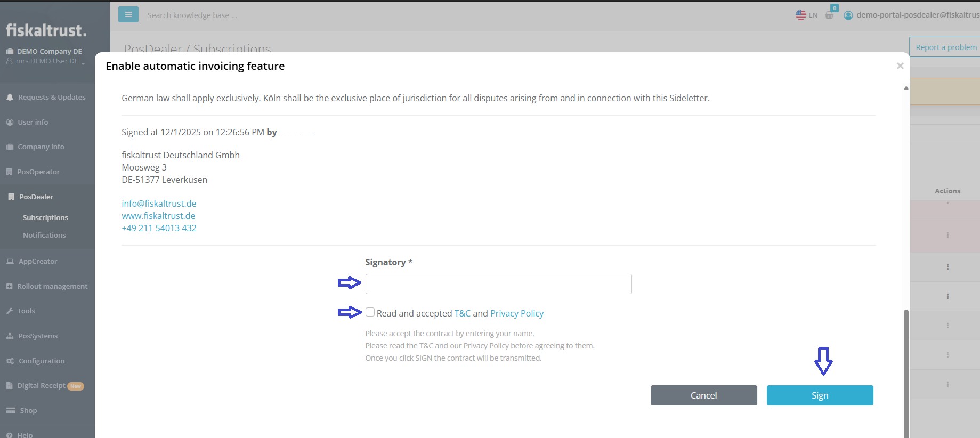
Task: Click the hamburger menu toggle button
Action: click(x=128, y=14)
